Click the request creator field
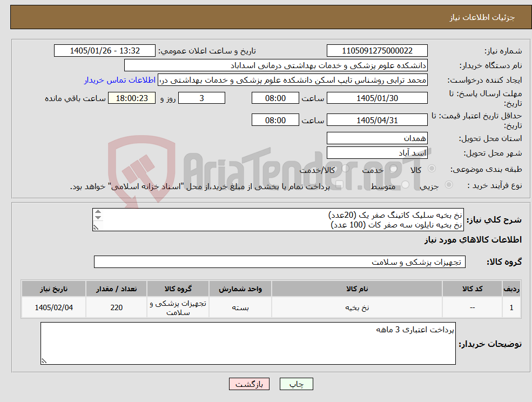This screenshot has width=532, height=402. pos(292,80)
